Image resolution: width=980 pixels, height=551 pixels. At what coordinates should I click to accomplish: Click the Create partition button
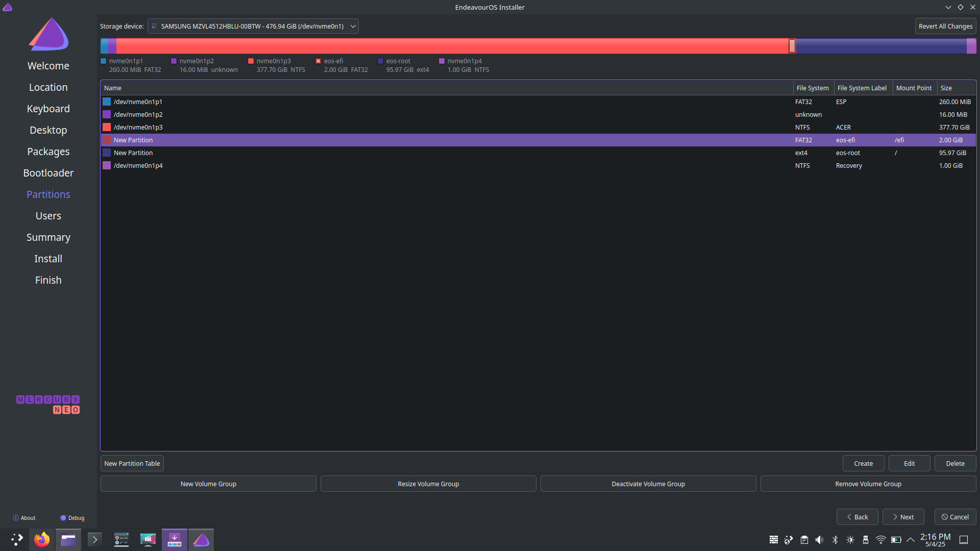[x=863, y=463]
